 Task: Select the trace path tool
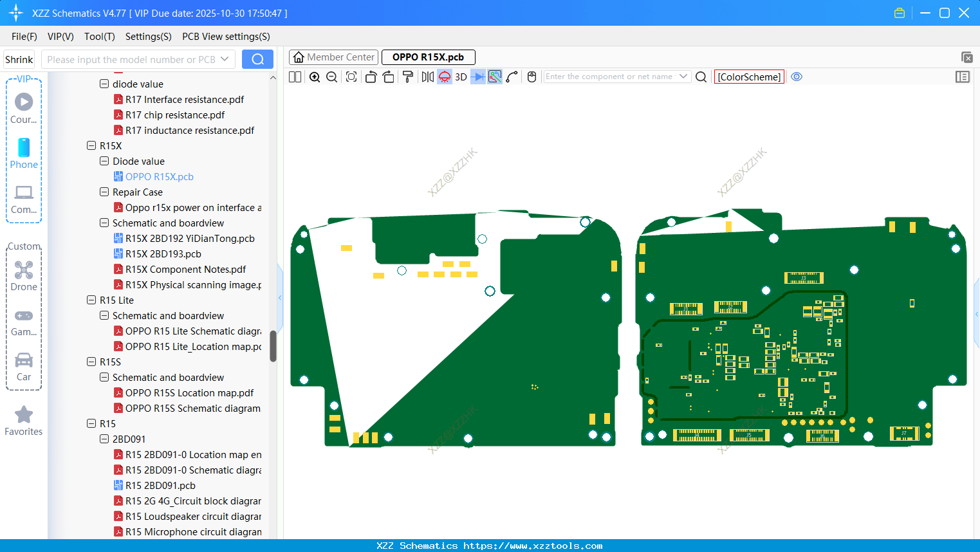[x=512, y=77]
